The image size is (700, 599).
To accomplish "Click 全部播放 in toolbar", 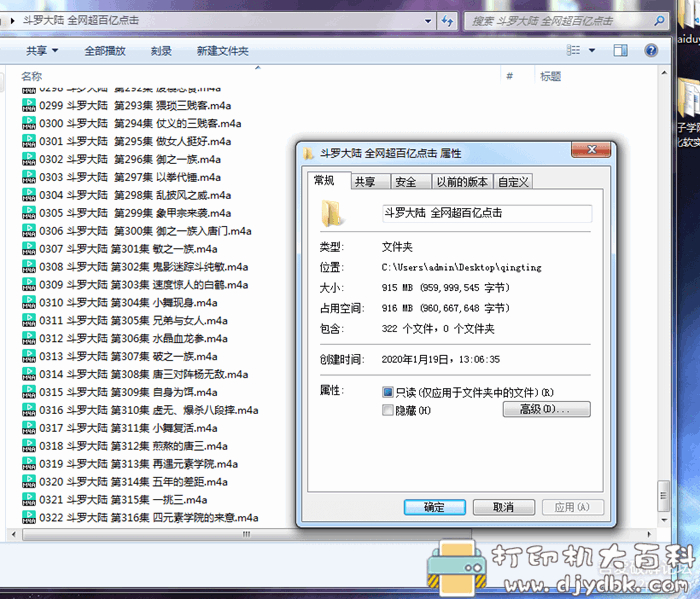I will click(105, 51).
